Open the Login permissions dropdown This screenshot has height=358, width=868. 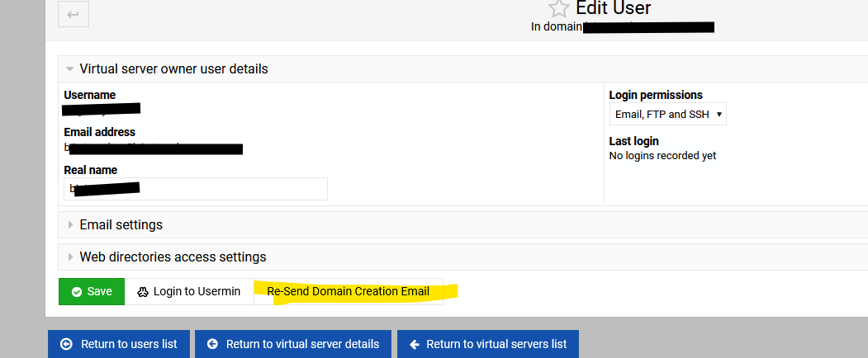point(667,114)
